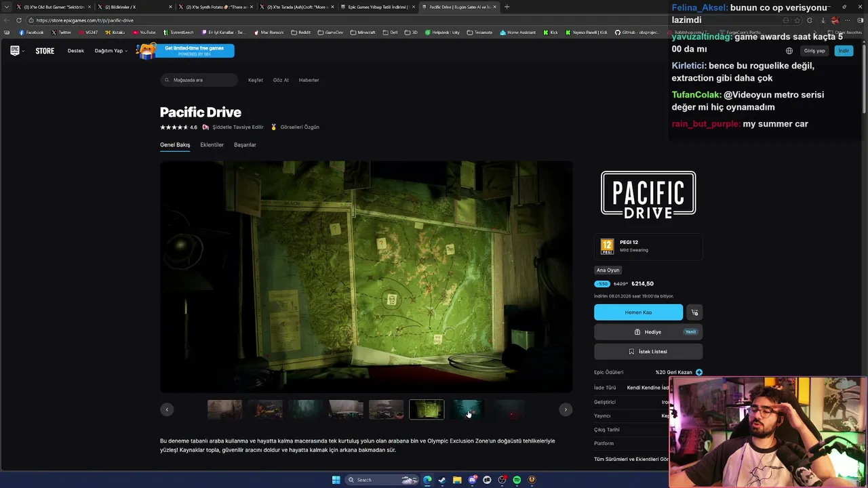Open the Kick bookmark

(551, 33)
